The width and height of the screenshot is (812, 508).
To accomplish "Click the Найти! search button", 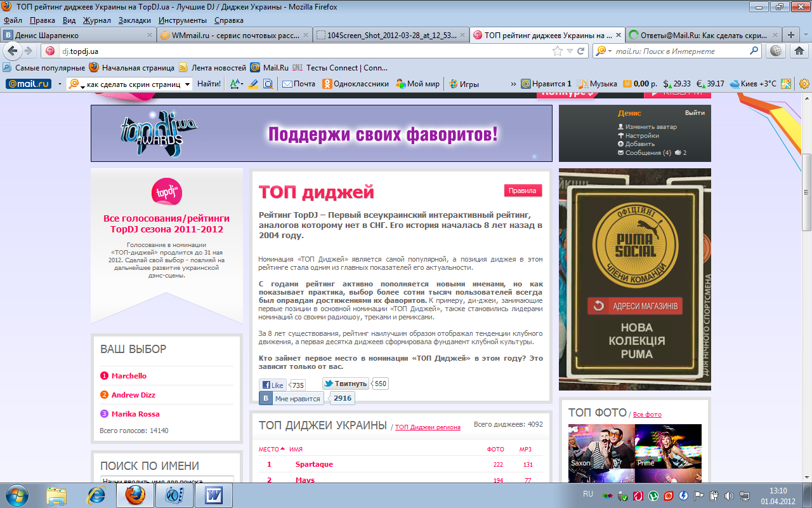I will pos(209,84).
